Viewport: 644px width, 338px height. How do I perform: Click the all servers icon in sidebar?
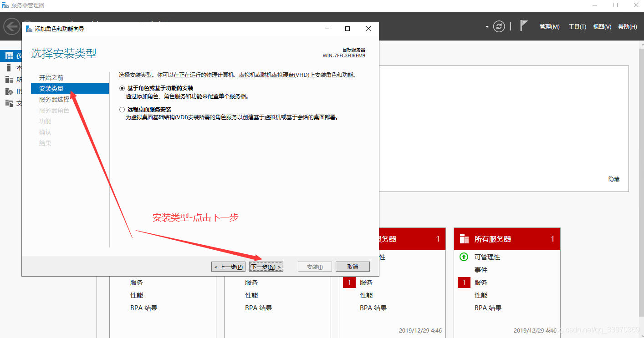[9, 80]
